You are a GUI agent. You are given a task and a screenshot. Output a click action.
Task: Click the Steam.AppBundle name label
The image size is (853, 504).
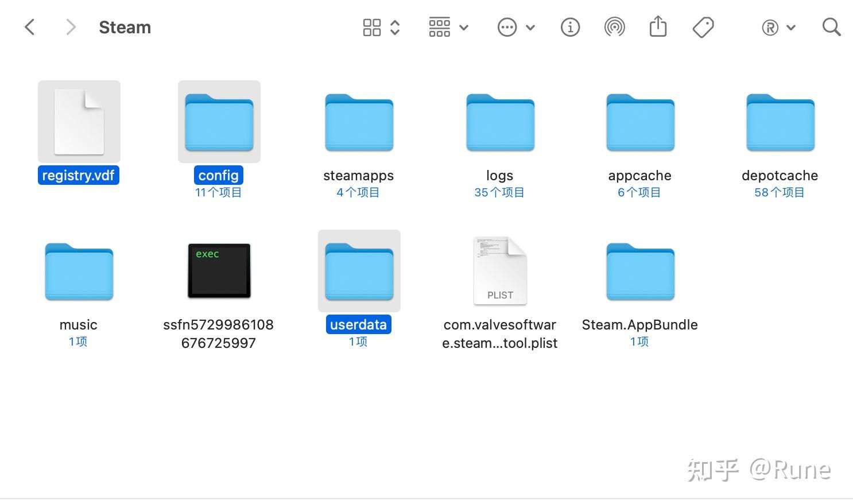point(639,324)
